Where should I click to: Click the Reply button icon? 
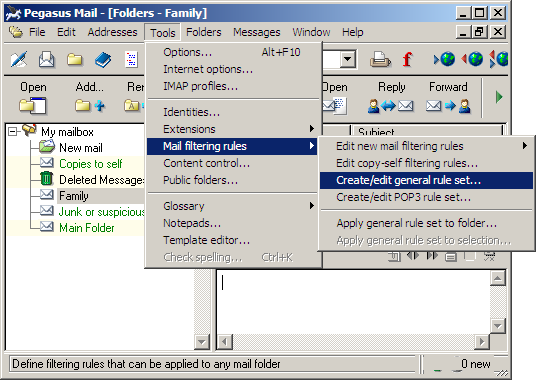391,106
